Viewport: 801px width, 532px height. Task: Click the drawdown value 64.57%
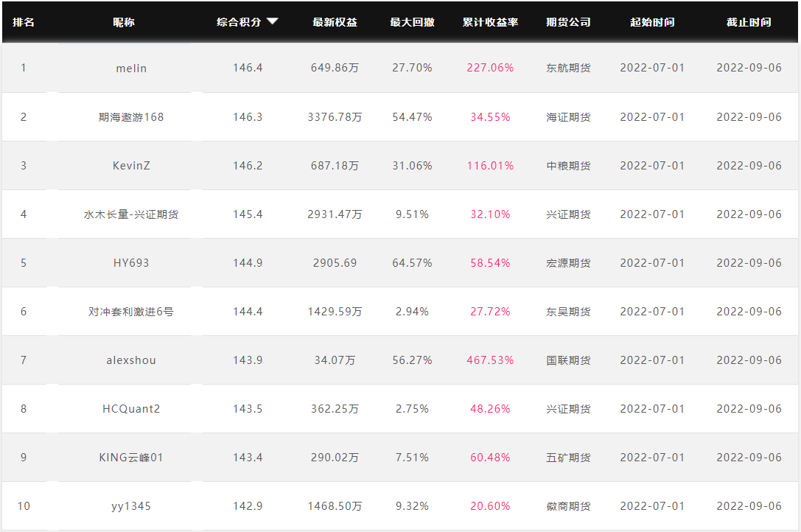(x=412, y=262)
